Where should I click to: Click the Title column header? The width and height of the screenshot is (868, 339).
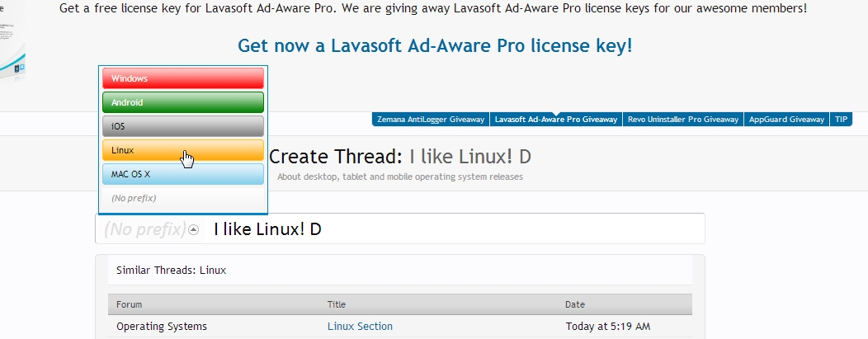(336, 304)
